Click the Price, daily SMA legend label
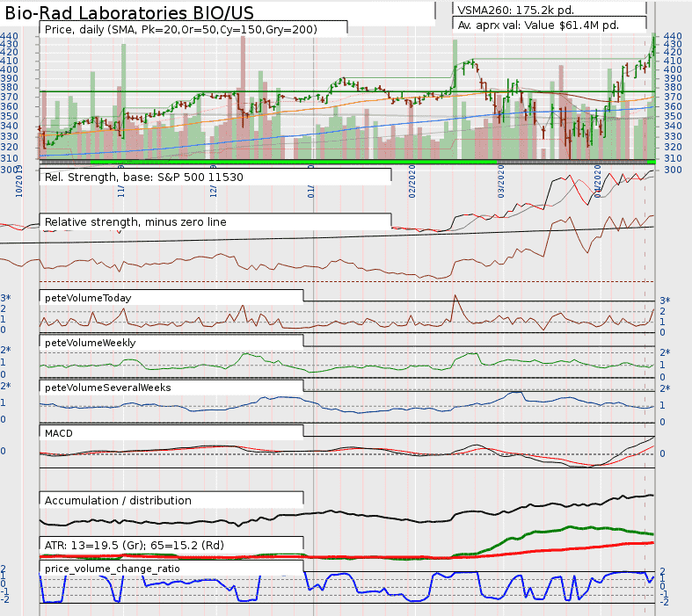 [181, 30]
